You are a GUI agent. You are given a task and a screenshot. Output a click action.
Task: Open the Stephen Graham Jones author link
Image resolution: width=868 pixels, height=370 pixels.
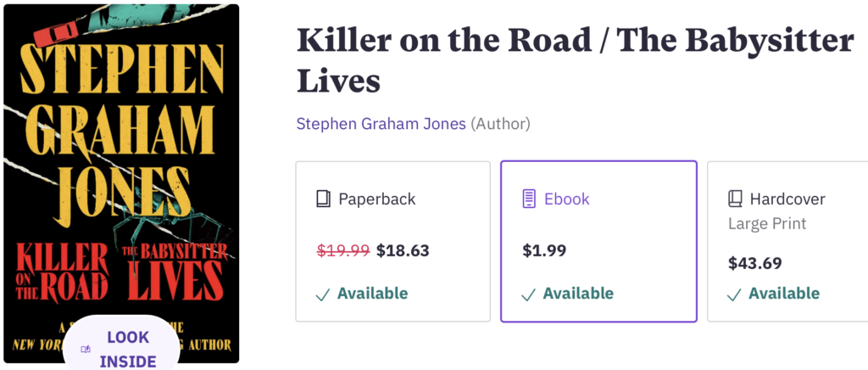pyautogui.click(x=381, y=124)
